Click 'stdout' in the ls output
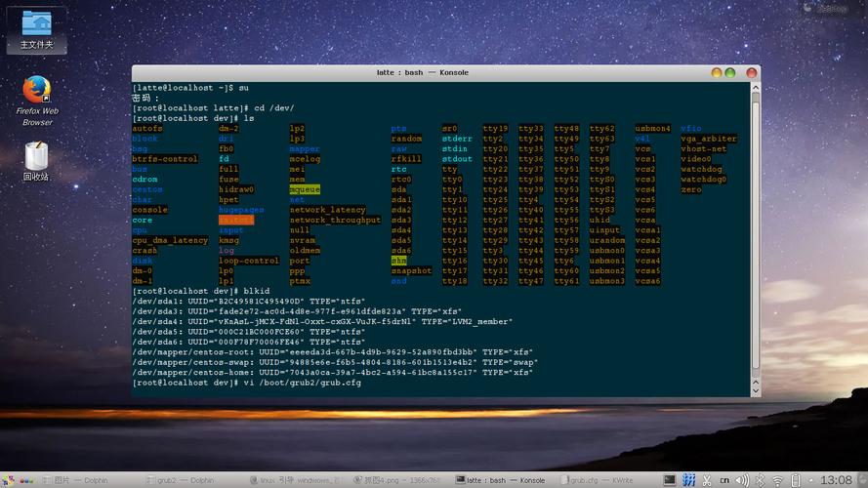 457,159
